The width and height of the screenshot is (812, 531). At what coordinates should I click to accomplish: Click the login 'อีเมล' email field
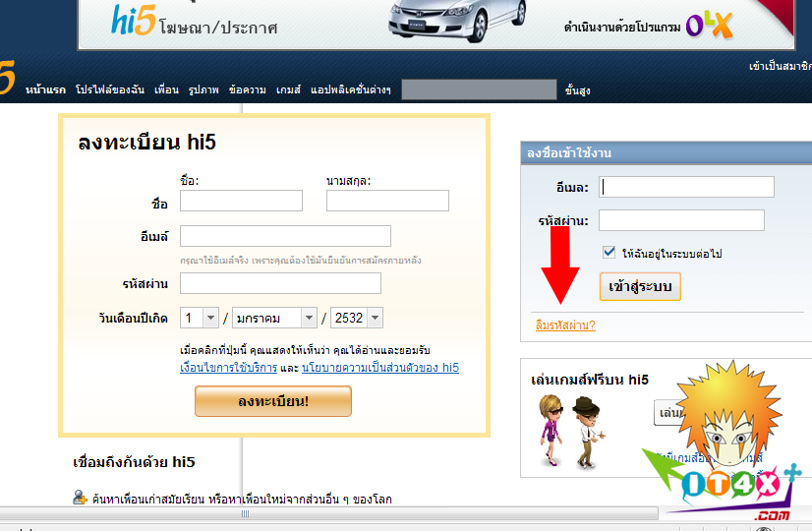pos(687,187)
